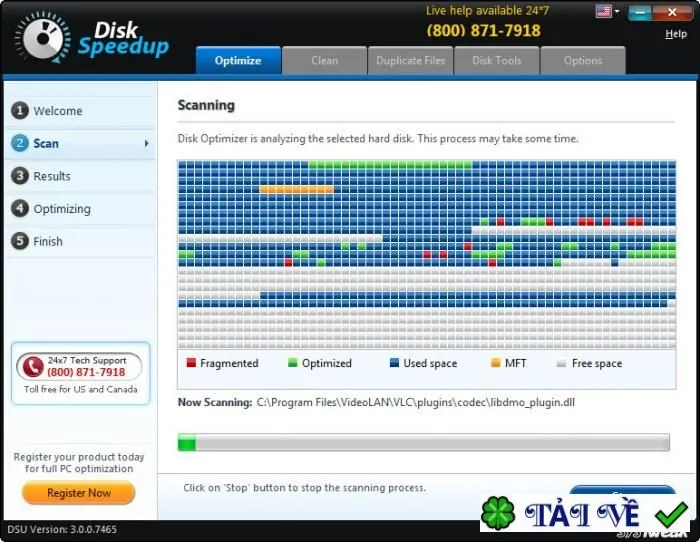Click the Scanning heading text
The width and height of the screenshot is (700, 542).
(x=206, y=105)
